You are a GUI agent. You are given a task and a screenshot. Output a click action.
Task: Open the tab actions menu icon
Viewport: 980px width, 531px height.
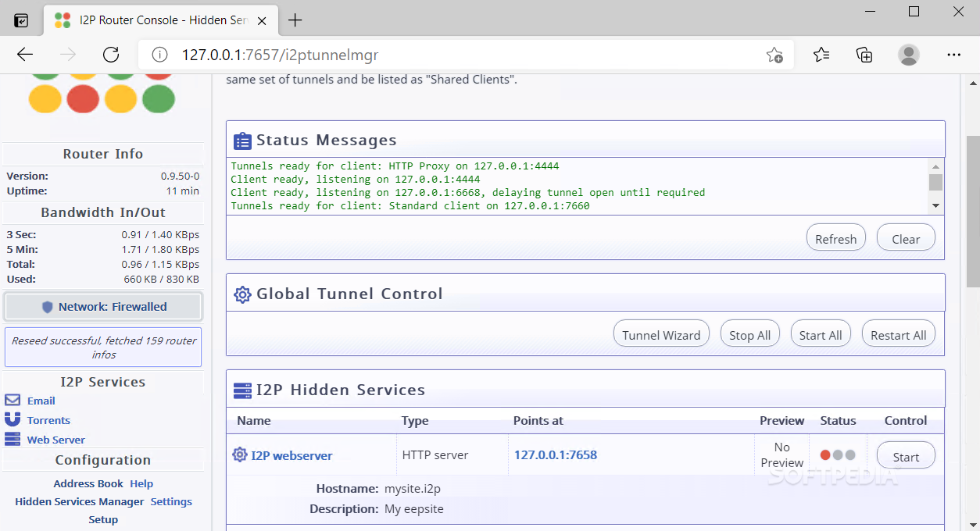click(x=22, y=20)
